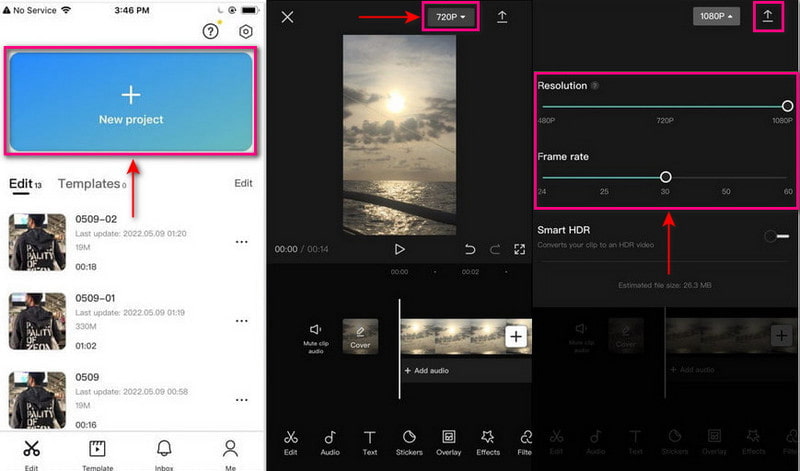Viewport: 800px width, 471px height.
Task: Click the Frame rate slider handle
Action: [x=665, y=177]
